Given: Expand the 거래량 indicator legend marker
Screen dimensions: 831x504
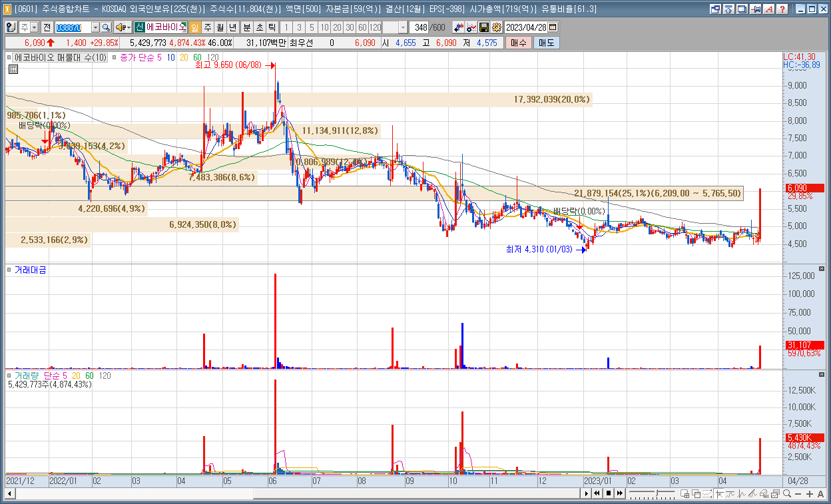Looking at the screenshot, I should (x=10, y=376).
